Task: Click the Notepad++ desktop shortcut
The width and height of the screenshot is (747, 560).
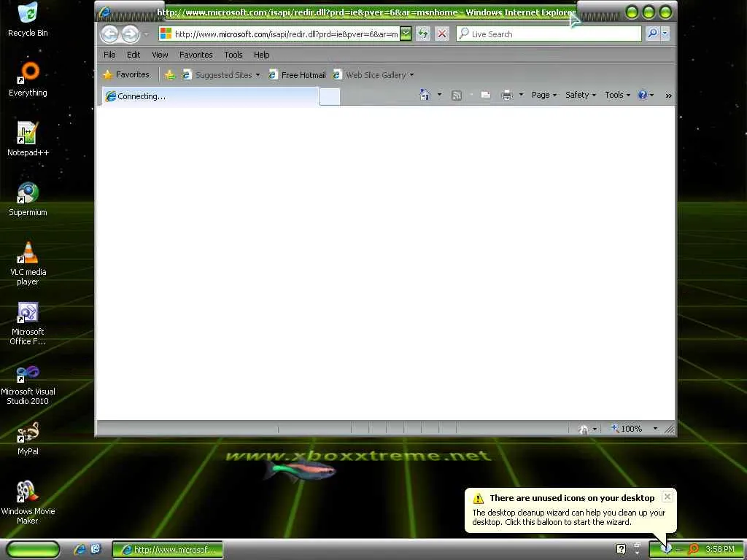Action: 28,139
